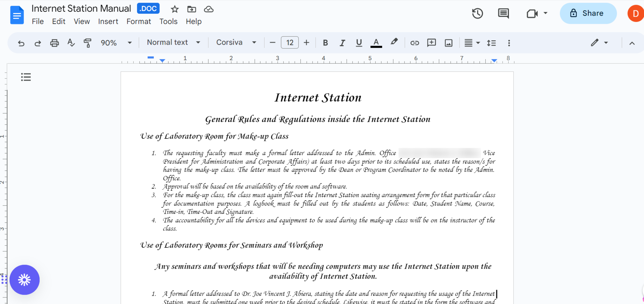Open the highlight color pen
This screenshot has width=644, height=304.
pos(394,42)
